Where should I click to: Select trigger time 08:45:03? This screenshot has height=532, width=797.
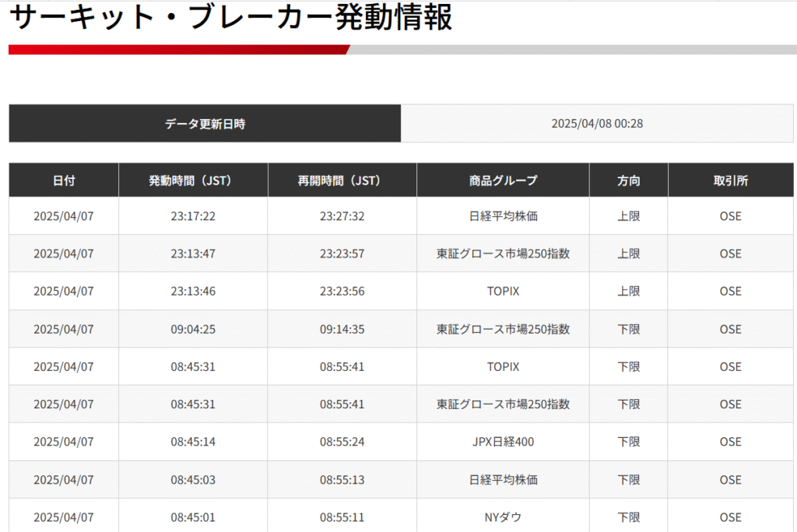click(193, 480)
